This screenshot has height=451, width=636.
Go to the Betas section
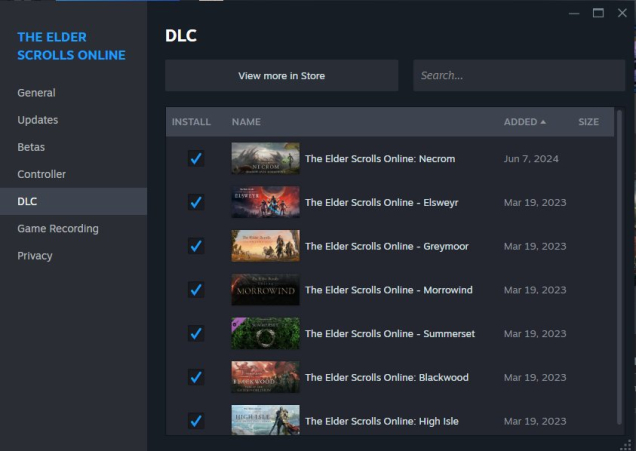(73, 147)
